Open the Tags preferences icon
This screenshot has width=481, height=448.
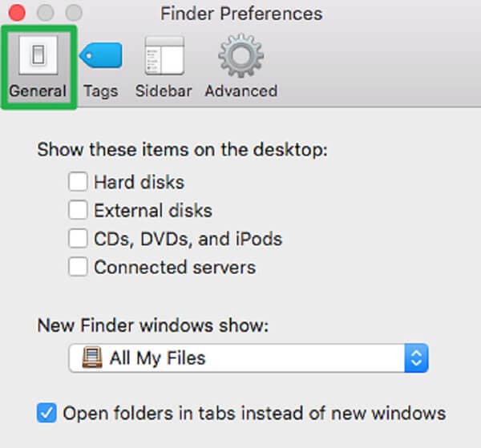click(x=101, y=54)
